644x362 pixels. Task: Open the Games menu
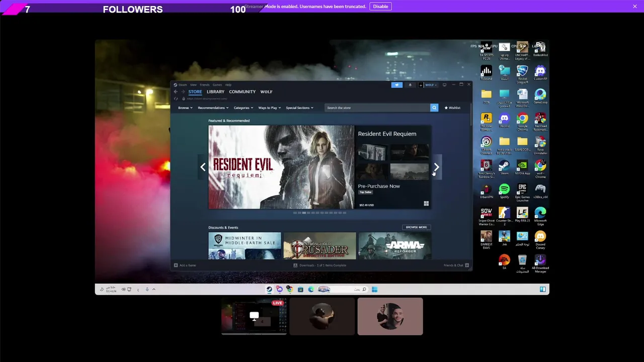(217, 85)
